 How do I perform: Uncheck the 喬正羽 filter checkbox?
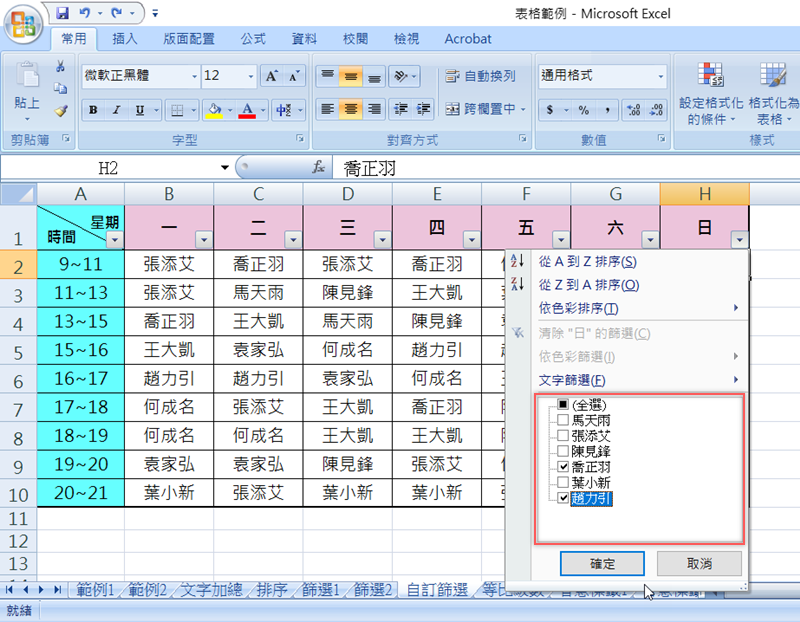(563, 467)
